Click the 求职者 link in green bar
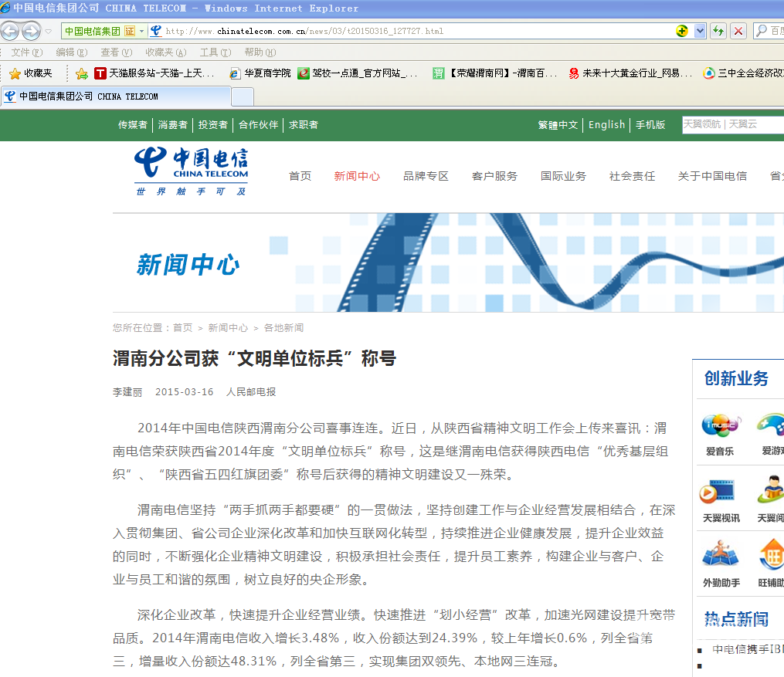784x677 pixels. (304, 125)
